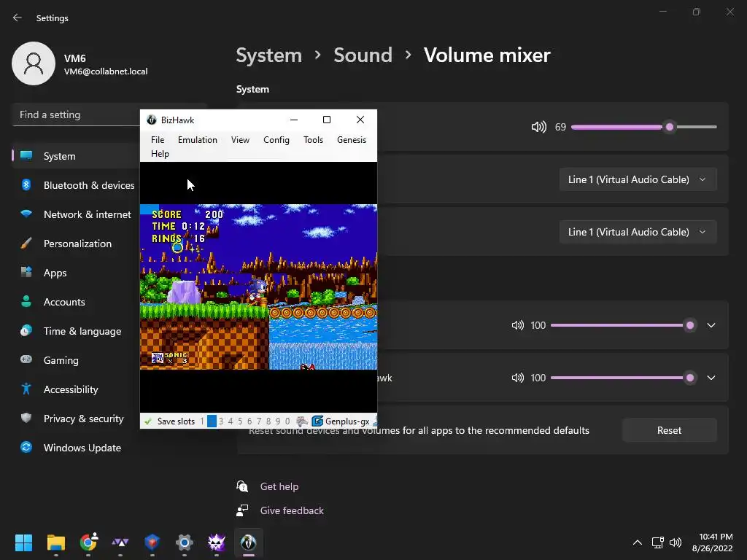Open Privacy & security settings
The height and width of the screenshot is (560, 747).
tap(76, 419)
